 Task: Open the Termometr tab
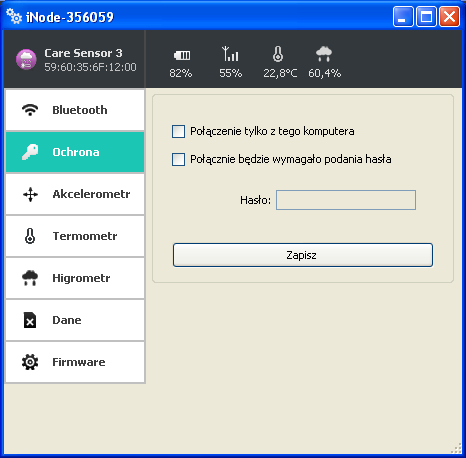75,236
